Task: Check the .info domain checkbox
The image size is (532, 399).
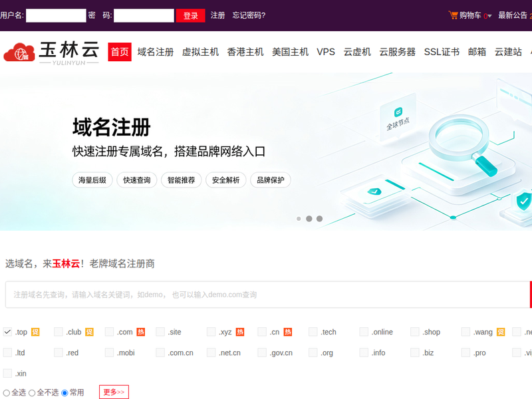Action: tap(364, 352)
